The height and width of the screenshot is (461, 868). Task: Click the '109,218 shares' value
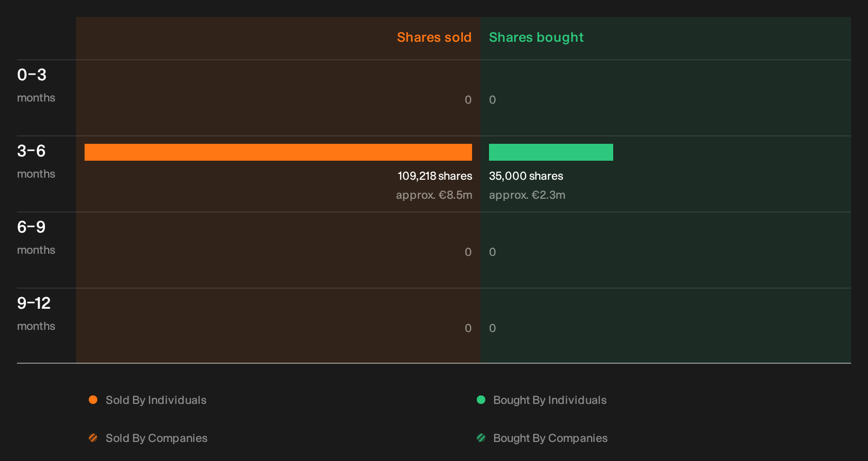point(435,176)
